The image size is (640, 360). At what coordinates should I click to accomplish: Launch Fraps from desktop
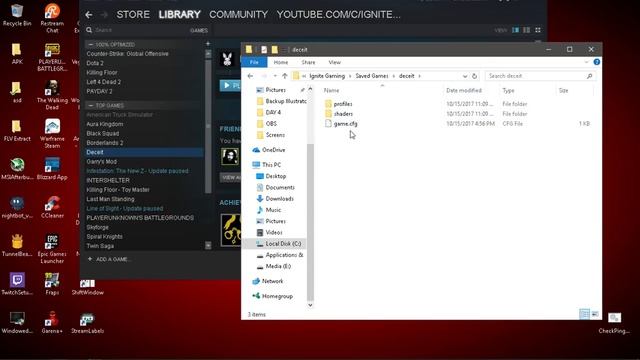pos(52,284)
